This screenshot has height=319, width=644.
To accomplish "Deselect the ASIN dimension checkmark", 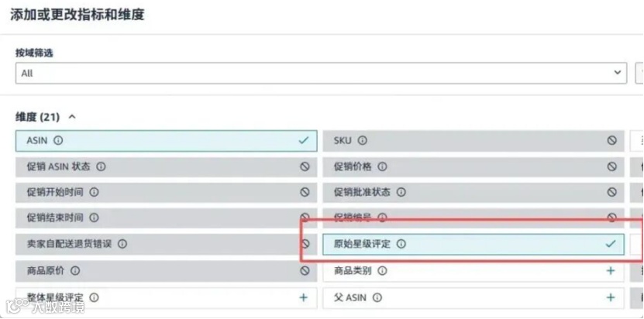I will click(303, 141).
